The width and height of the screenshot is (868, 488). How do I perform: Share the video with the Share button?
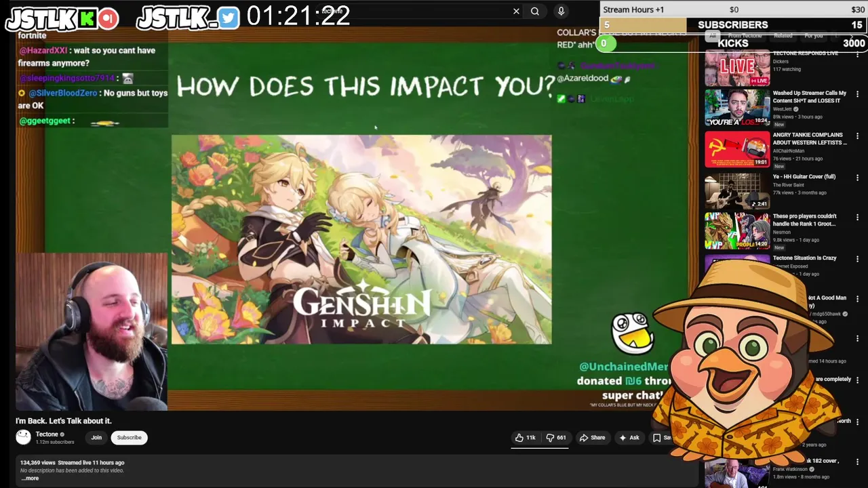[592, 438]
